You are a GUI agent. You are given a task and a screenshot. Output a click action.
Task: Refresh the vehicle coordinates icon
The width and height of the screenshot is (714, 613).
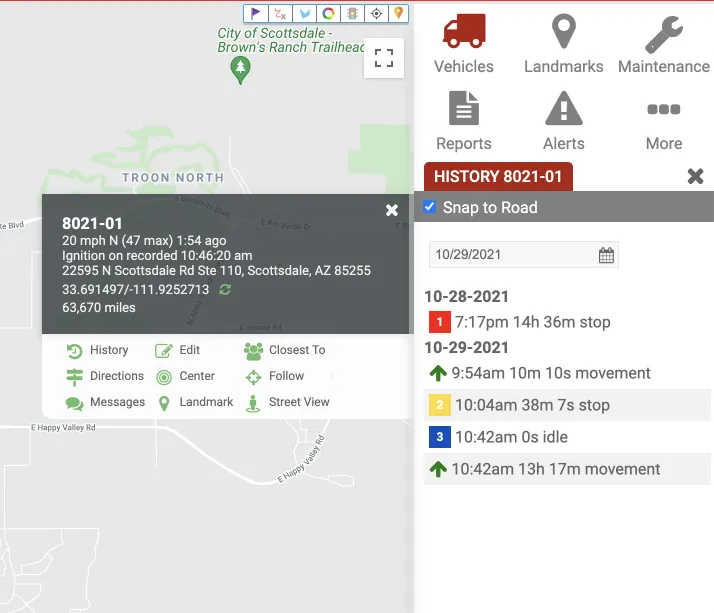pyautogui.click(x=225, y=289)
